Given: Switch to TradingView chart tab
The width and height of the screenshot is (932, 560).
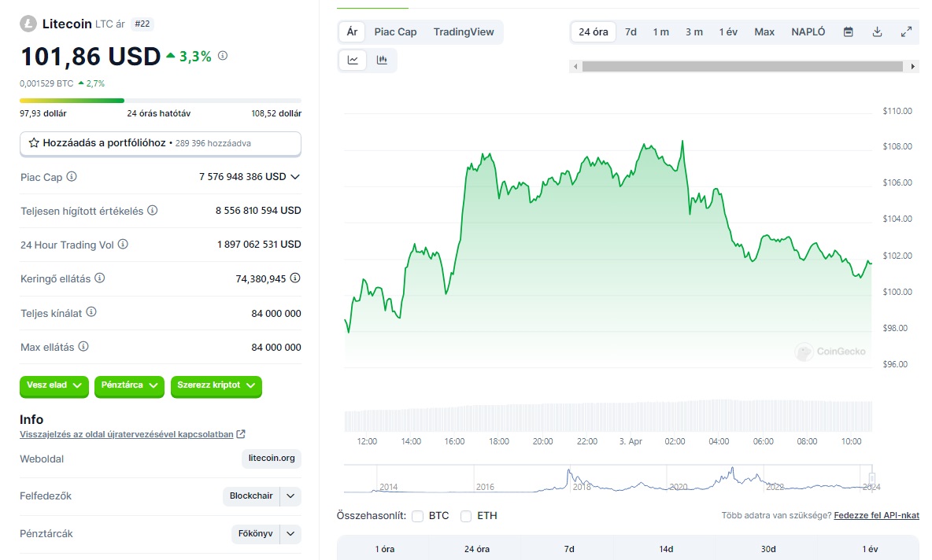Looking at the screenshot, I should (x=464, y=32).
